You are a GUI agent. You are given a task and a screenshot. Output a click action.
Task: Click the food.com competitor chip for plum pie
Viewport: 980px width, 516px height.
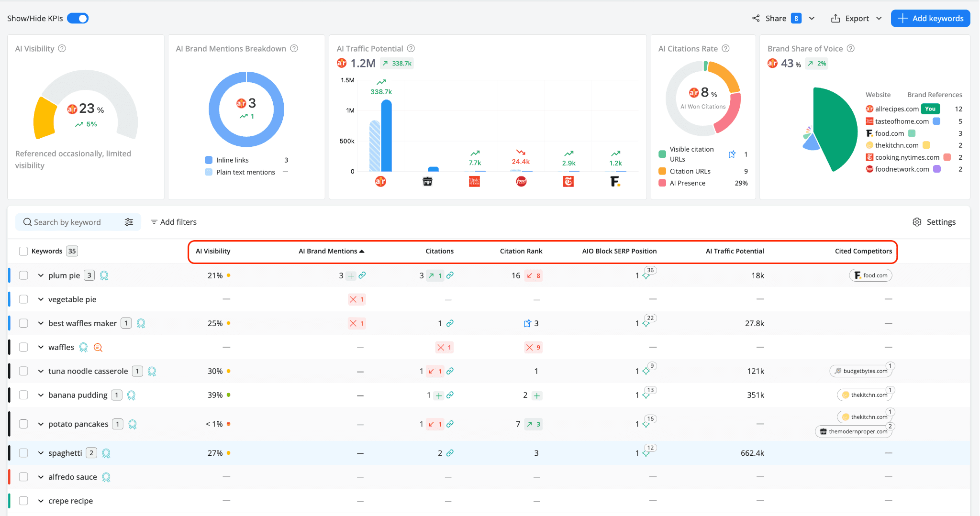[x=870, y=275]
